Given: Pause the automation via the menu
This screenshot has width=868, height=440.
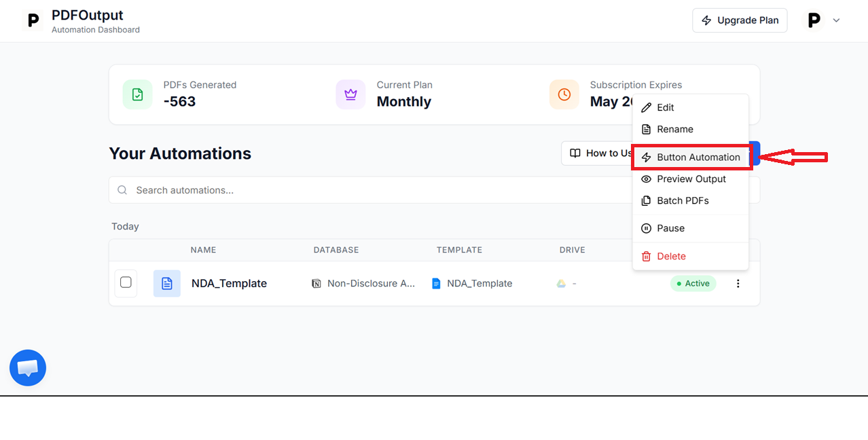Looking at the screenshot, I should click(x=690, y=228).
